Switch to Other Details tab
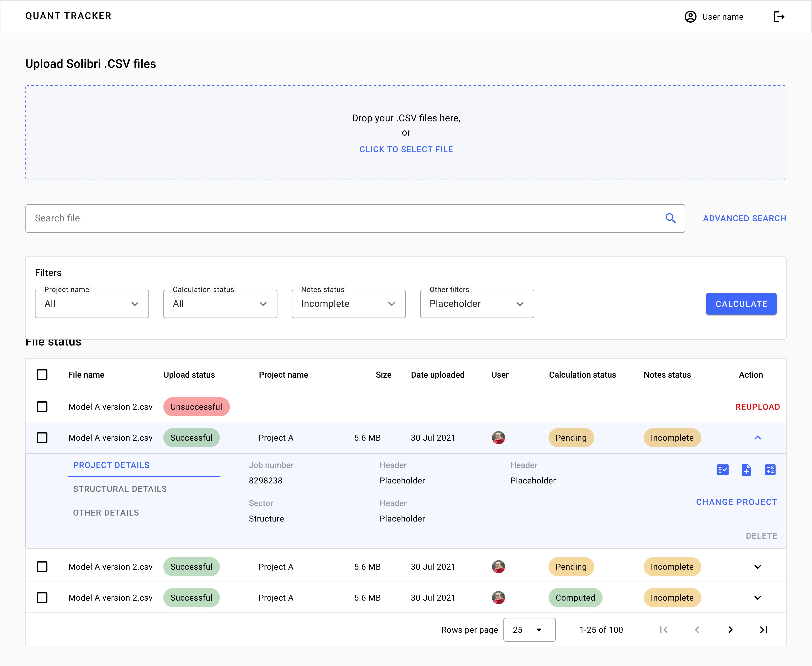The width and height of the screenshot is (812, 666). (x=106, y=513)
